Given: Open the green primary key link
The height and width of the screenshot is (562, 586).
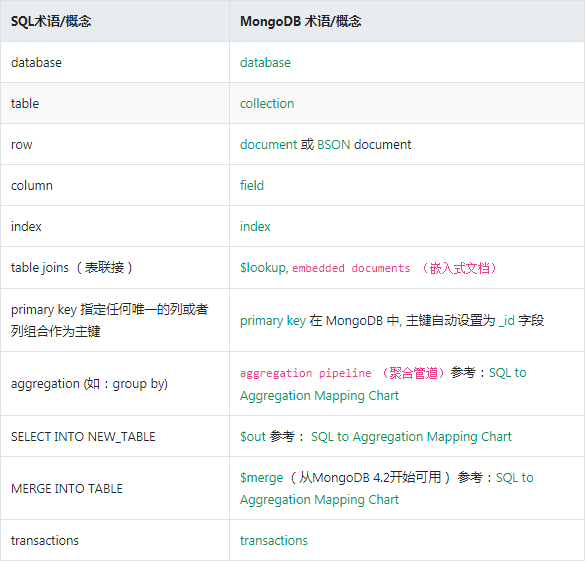Looking at the screenshot, I should [x=273, y=321].
